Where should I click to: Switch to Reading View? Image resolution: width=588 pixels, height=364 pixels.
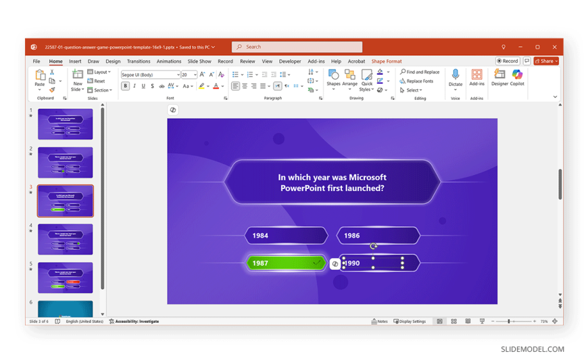coord(468,321)
